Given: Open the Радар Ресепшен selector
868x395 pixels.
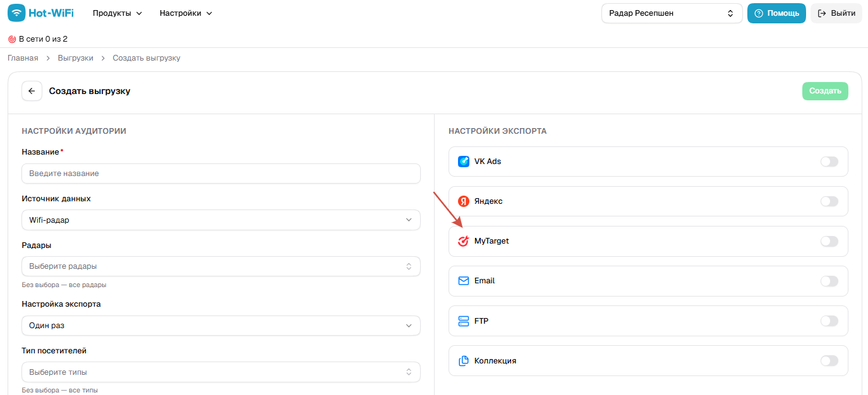Looking at the screenshot, I should pyautogui.click(x=672, y=13).
